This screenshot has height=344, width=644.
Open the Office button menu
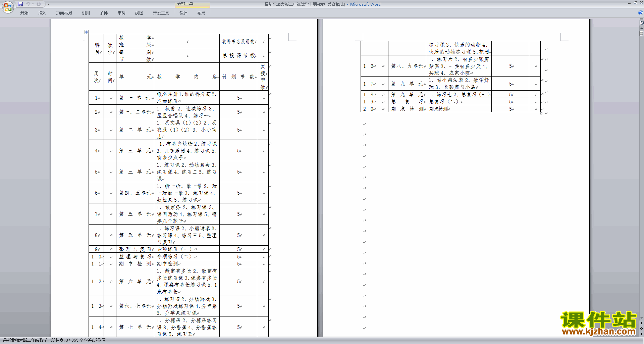tap(7, 7)
